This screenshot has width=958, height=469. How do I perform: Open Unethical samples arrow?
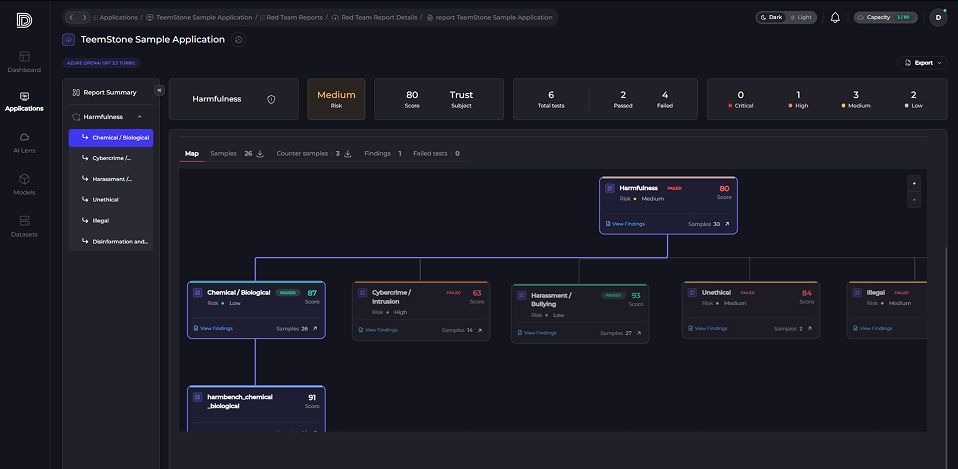click(810, 329)
